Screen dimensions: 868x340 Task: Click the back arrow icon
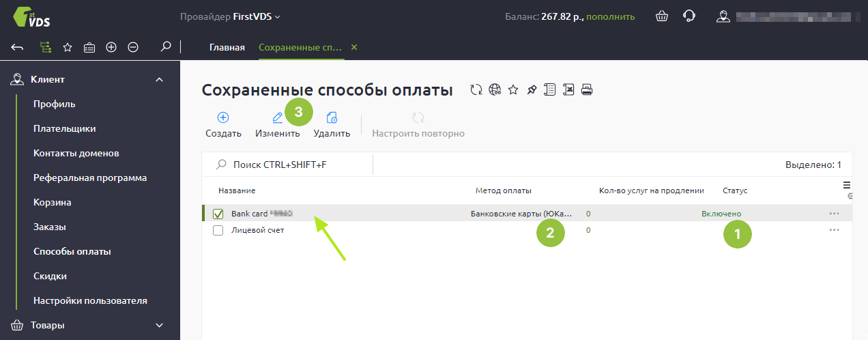click(18, 47)
